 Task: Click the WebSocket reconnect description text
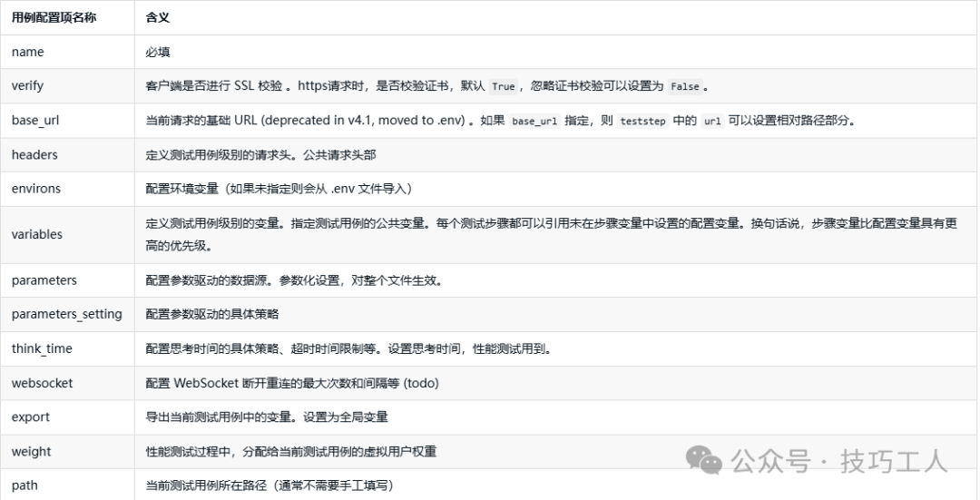[292, 383]
